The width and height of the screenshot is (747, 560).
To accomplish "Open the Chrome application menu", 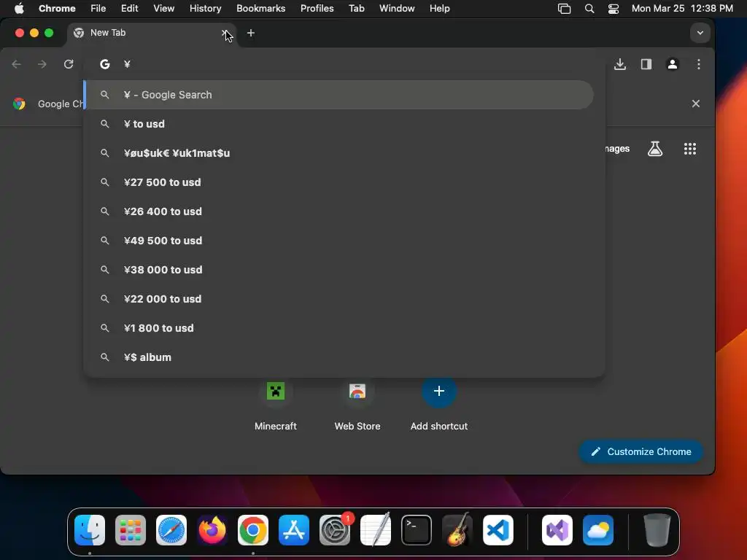I will click(57, 9).
